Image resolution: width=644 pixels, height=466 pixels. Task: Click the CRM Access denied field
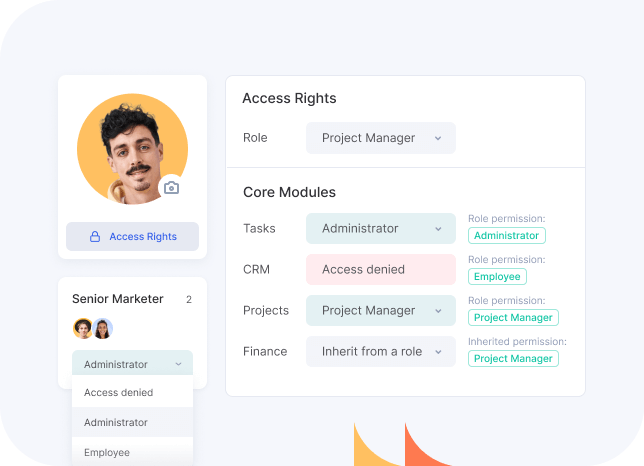(x=380, y=269)
